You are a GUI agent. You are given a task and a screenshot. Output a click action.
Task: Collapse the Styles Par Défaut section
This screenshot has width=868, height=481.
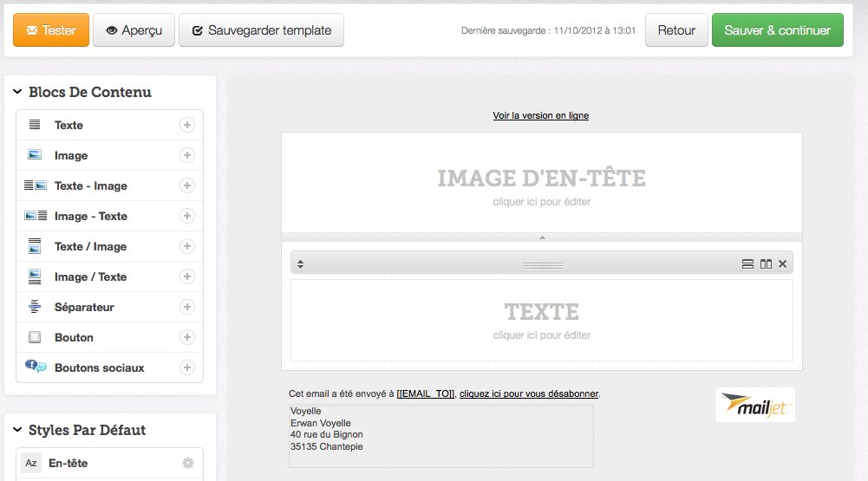click(17, 430)
